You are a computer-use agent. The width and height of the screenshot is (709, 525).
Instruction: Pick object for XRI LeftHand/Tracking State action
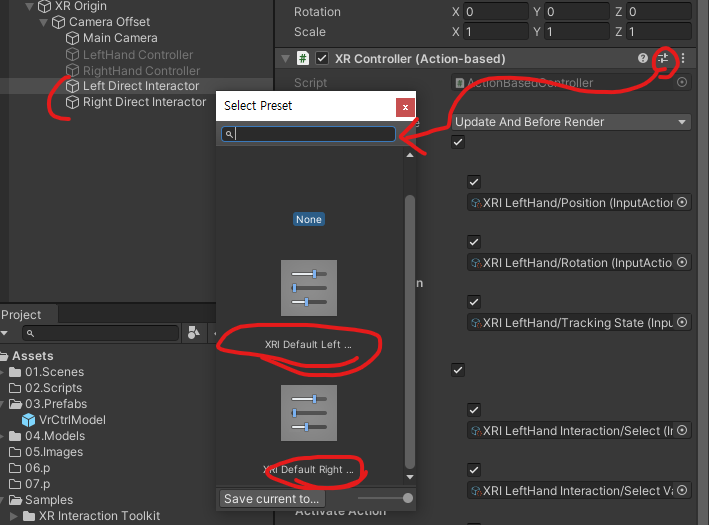coord(682,322)
